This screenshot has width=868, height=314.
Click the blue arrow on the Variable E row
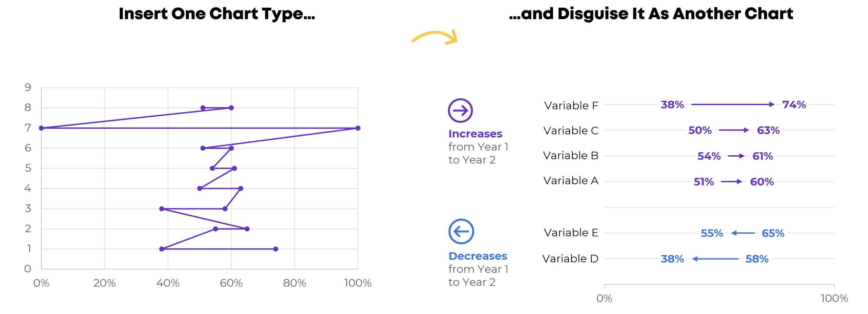(743, 233)
